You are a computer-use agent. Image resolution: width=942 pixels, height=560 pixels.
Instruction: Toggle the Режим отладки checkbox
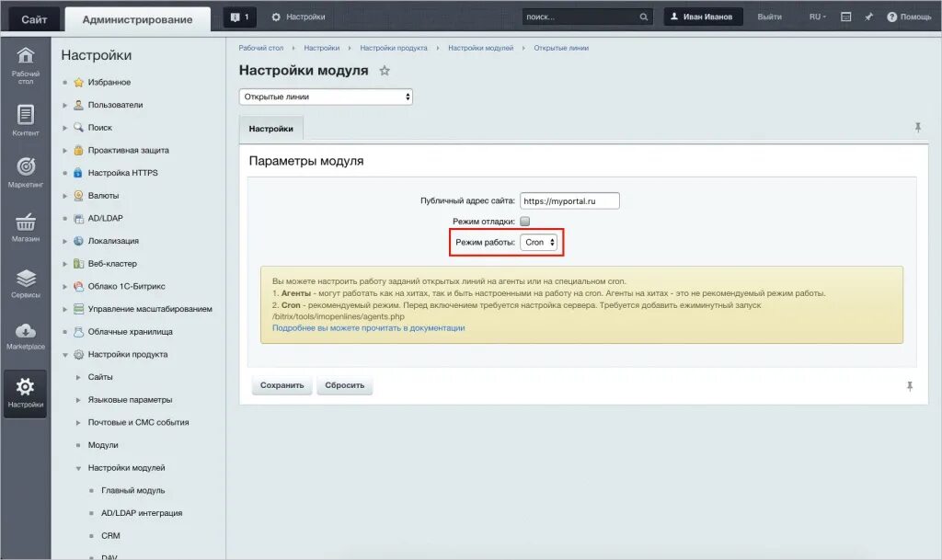coord(525,222)
